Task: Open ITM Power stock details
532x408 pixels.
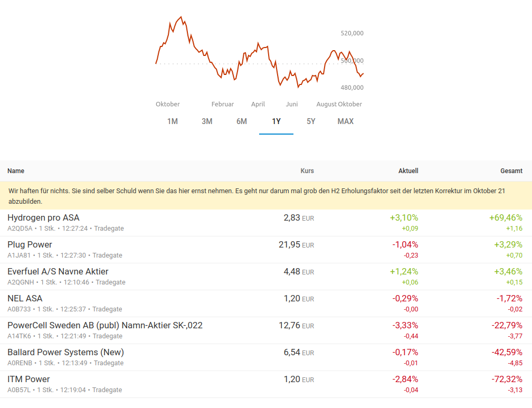Action: tap(28, 379)
